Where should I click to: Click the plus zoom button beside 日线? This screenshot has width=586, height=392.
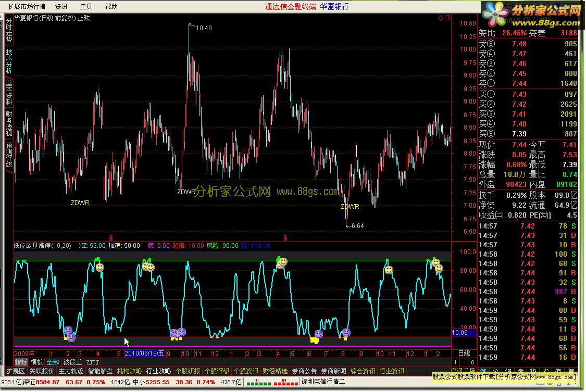pyautogui.click(x=456, y=362)
